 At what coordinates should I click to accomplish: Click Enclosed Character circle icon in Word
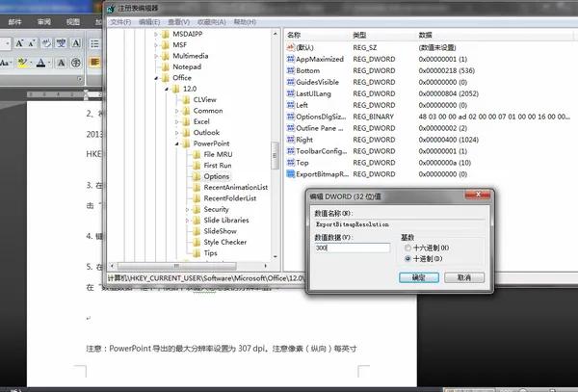[76, 63]
